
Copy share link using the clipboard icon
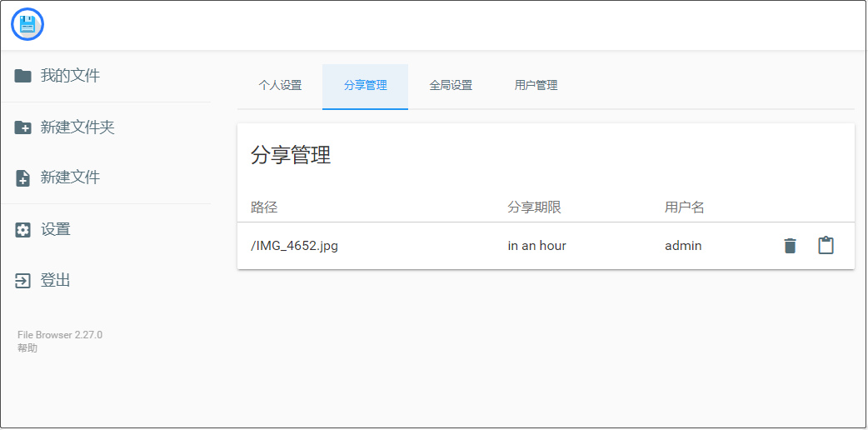(x=826, y=246)
